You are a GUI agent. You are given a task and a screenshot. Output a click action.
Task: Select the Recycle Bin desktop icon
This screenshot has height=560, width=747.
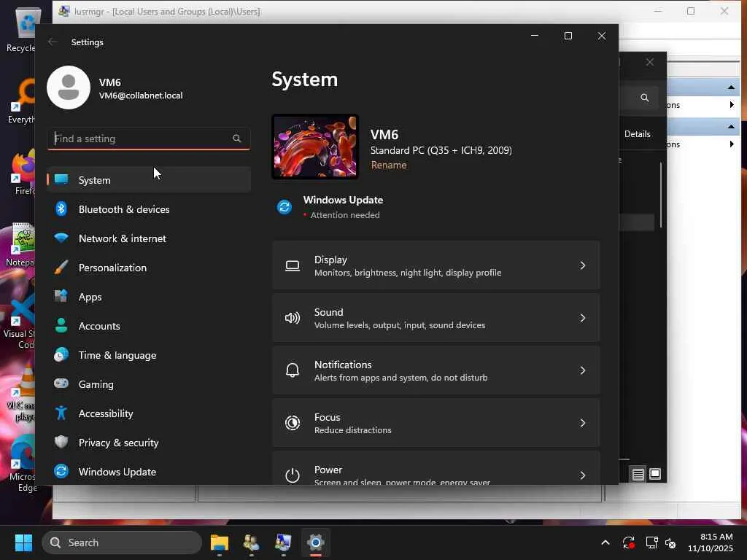pos(20,29)
